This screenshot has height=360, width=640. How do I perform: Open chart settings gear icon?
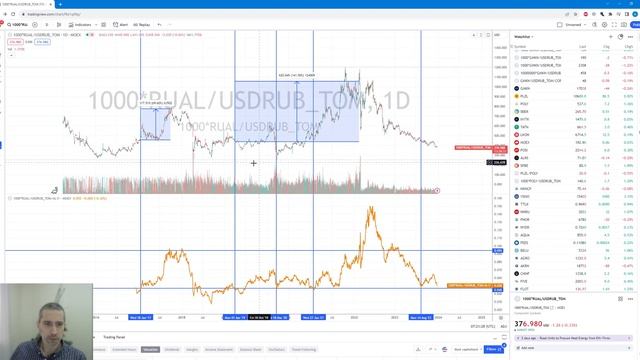tap(604, 25)
